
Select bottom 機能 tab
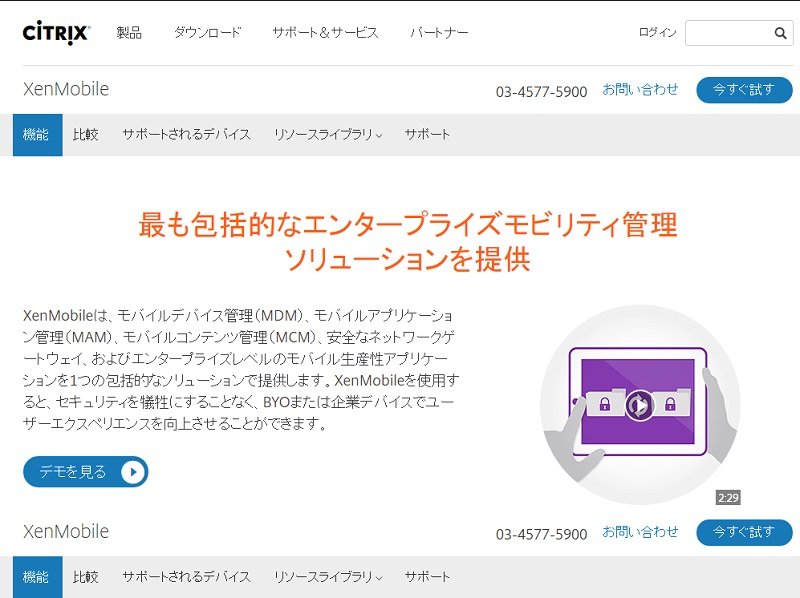click(38, 577)
